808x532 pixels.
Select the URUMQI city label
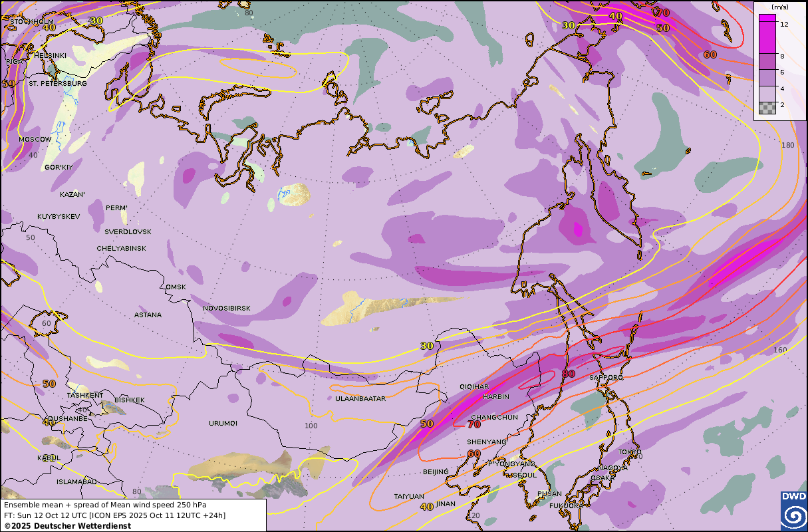pyautogui.click(x=223, y=423)
